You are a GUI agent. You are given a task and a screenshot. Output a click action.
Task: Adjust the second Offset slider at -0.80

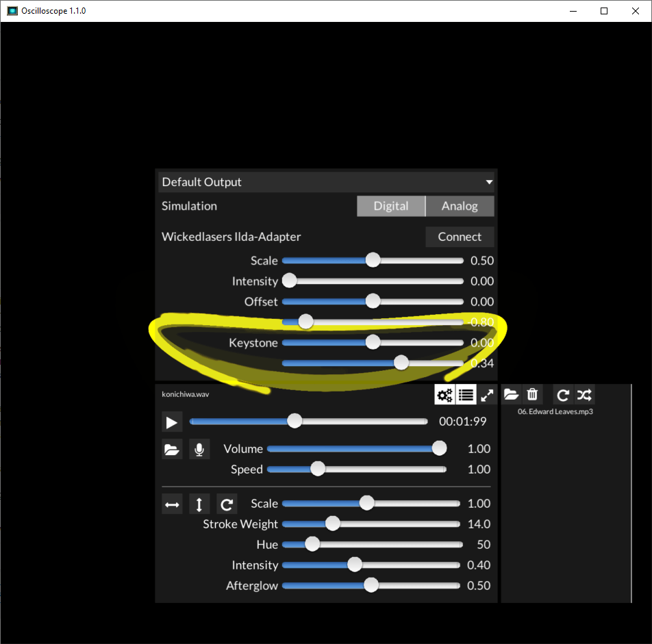click(373, 322)
